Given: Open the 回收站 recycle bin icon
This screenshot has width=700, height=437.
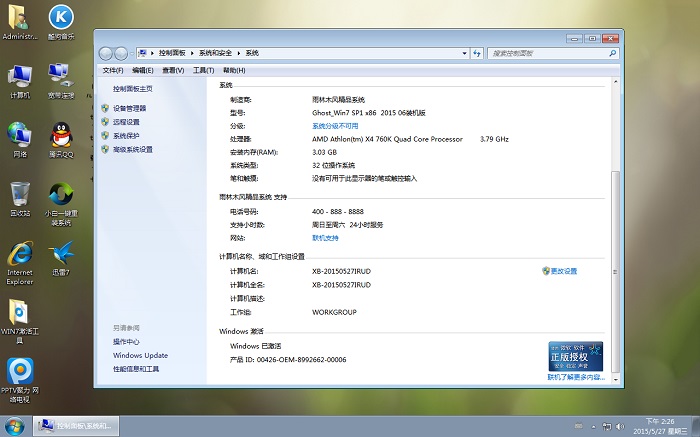Looking at the screenshot, I should pyautogui.click(x=19, y=194).
